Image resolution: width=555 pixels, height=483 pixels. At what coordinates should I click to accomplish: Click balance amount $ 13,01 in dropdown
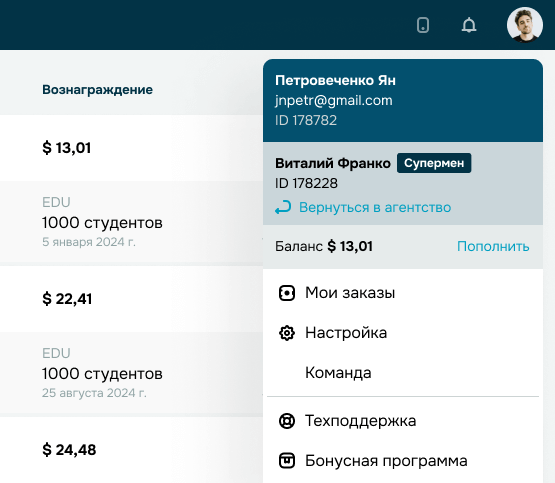pos(350,246)
